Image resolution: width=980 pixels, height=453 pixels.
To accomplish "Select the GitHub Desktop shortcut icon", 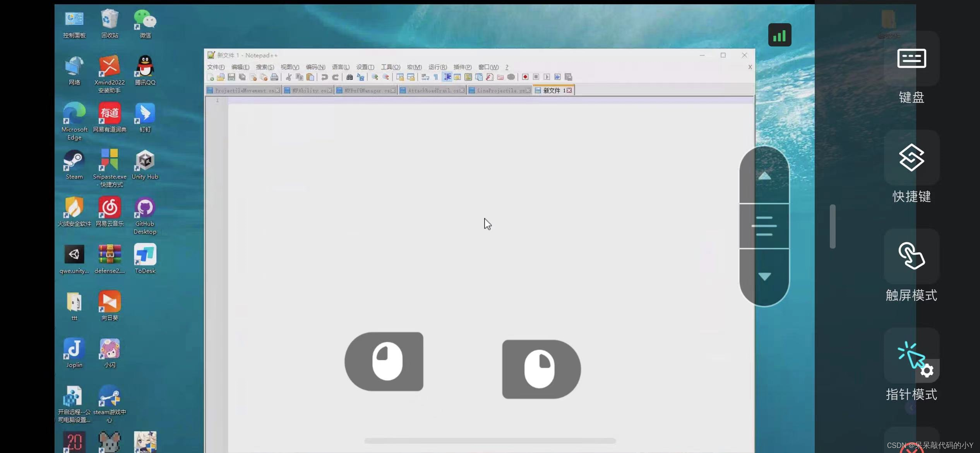I will pos(145,216).
